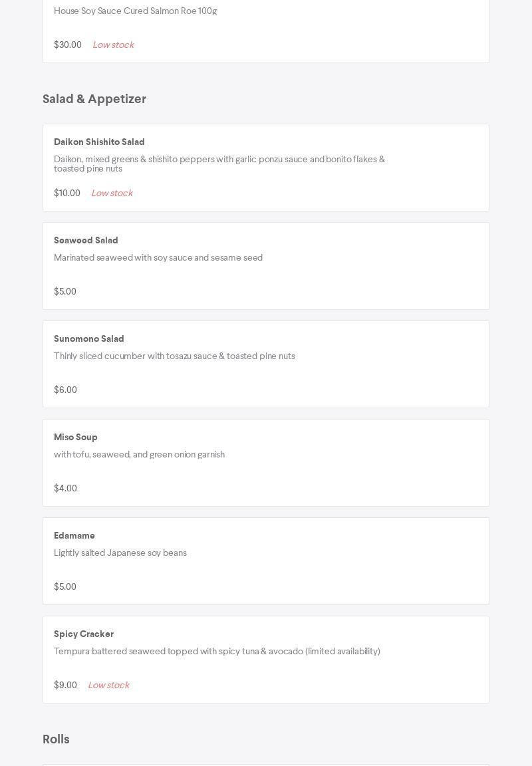
Task: Click the $5.00 price under Edamame
Action: [65, 586]
